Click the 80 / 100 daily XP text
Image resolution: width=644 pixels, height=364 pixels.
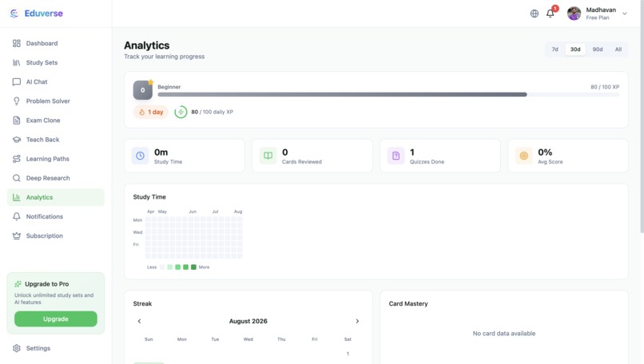point(212,112)
